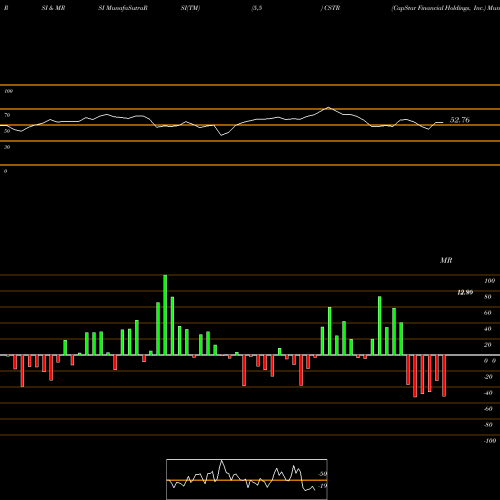Click the MR axis label -80
Image resolution: width=500 pixels, height=500 pixels.
488,425
